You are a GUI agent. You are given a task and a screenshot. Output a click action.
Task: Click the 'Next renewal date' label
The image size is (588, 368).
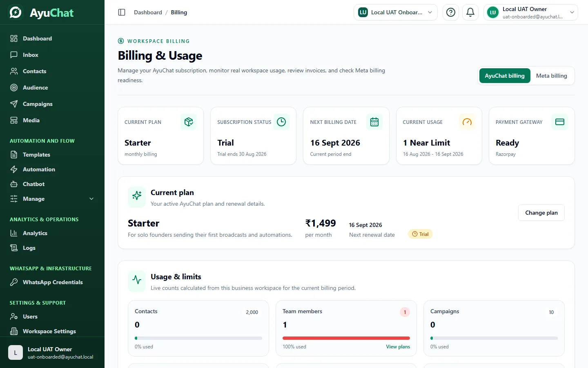372,235
